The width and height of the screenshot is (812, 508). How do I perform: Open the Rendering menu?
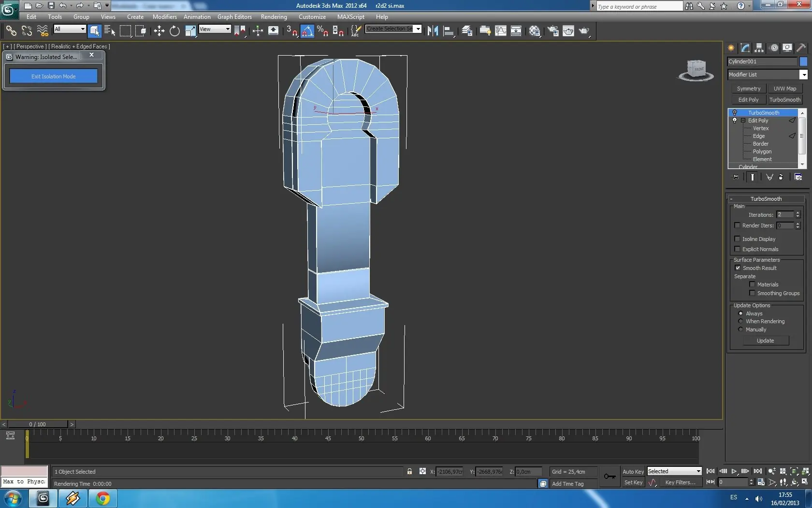pos(274,16)
